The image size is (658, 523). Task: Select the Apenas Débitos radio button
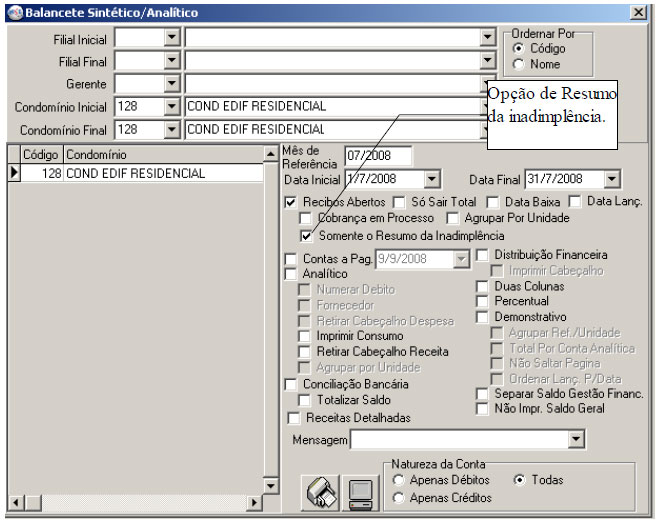399,480
